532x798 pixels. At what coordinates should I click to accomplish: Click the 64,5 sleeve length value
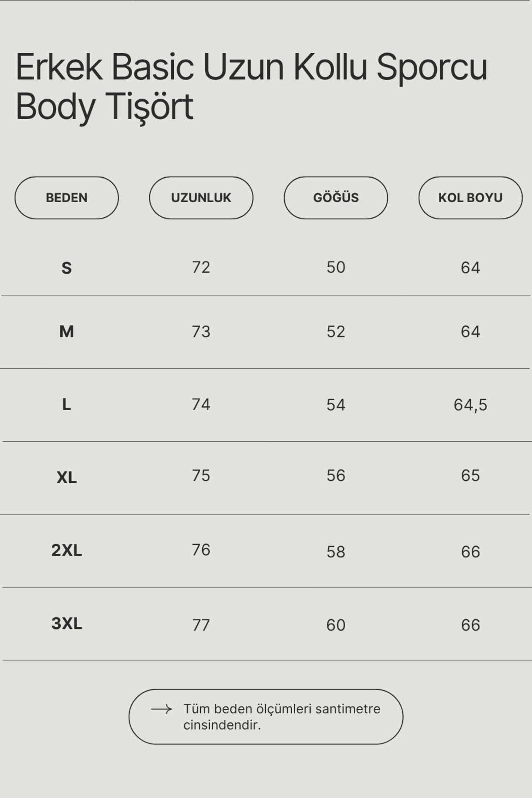tap(470, 405)
